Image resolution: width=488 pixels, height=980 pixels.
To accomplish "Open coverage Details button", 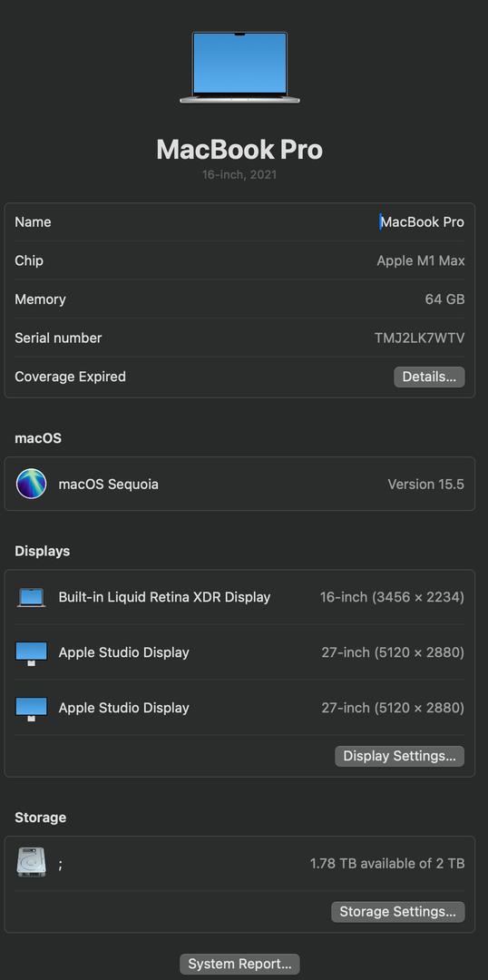I will click(429, 377).
